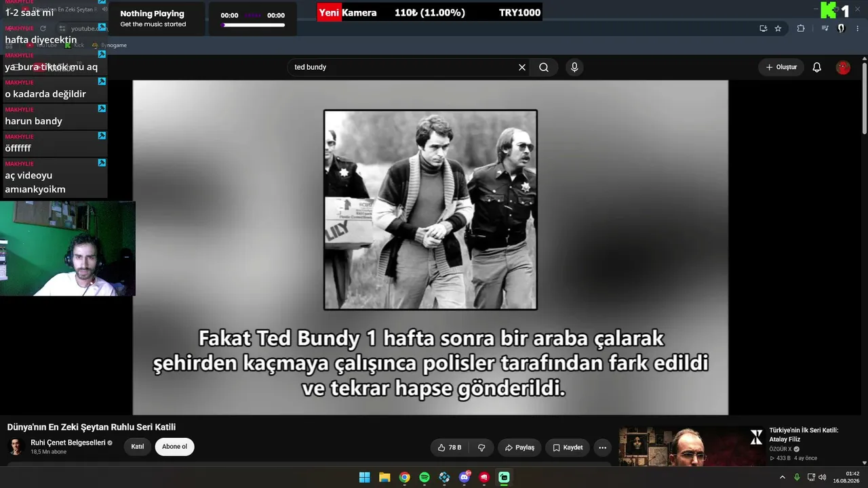The height and width of the screenshot is (488, 868).
Task: Show hidden system tray icons chevron
Action: (782, 477)
